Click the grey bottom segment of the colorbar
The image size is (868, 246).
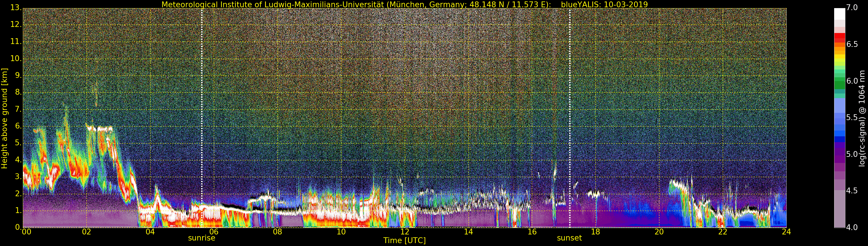[x=839, y=209]
